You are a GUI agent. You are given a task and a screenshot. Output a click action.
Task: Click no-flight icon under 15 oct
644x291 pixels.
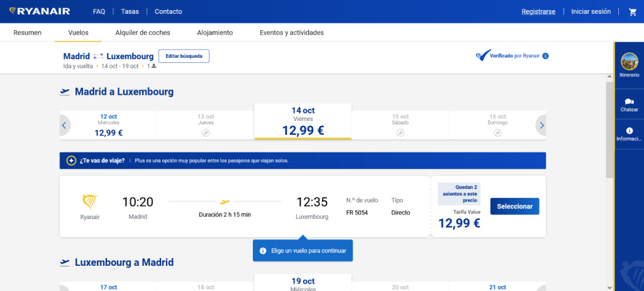tap(400, 132)
